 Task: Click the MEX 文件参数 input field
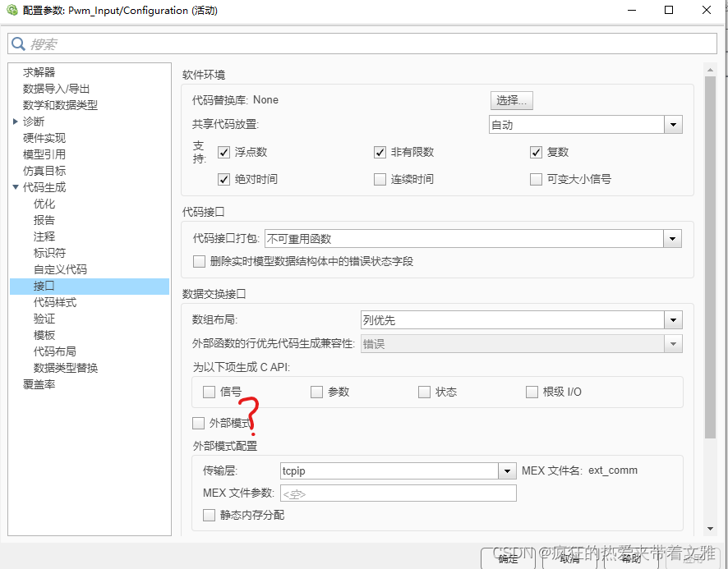pos(398,493)
